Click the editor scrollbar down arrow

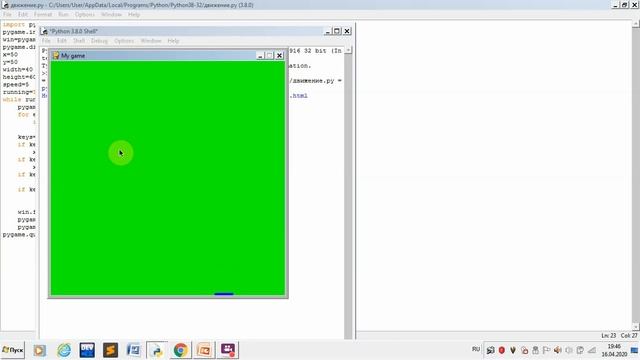(x=636, y=327)
